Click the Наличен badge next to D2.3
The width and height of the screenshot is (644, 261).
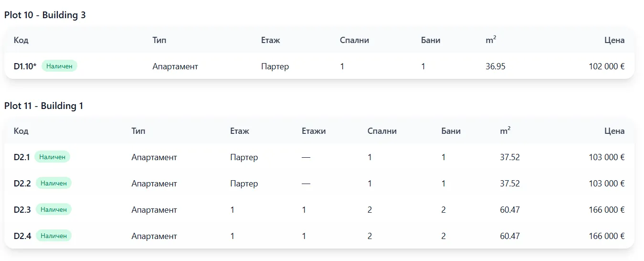pos(53,209)
